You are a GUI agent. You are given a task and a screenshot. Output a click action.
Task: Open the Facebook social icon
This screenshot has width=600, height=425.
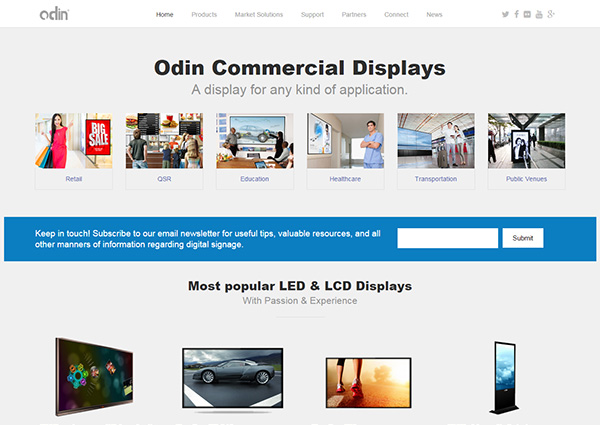point(516,15)
